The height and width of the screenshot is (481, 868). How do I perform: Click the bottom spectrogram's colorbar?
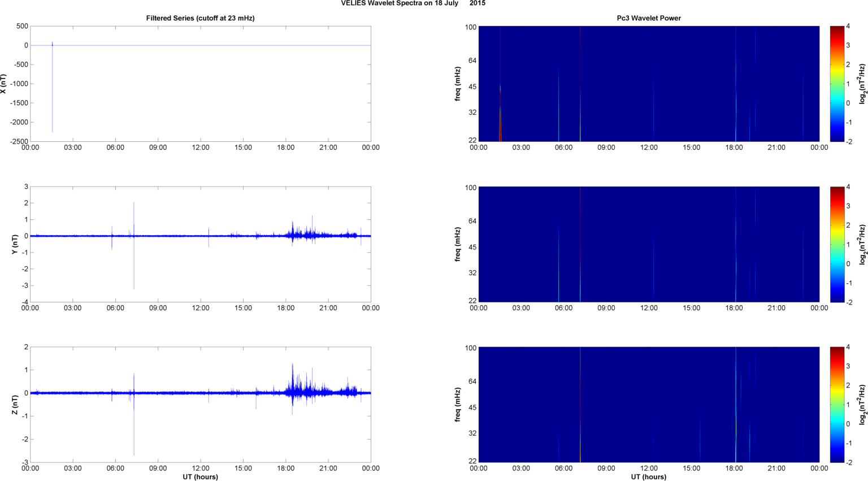click(836, 405)
